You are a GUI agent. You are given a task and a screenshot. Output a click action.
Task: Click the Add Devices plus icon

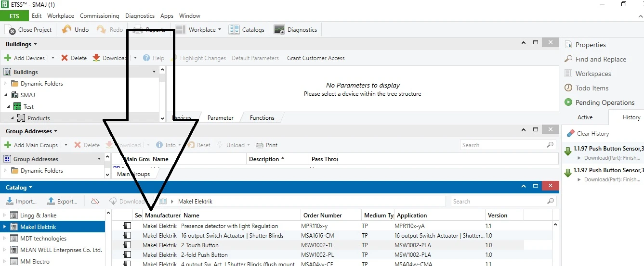coord(8,58)
